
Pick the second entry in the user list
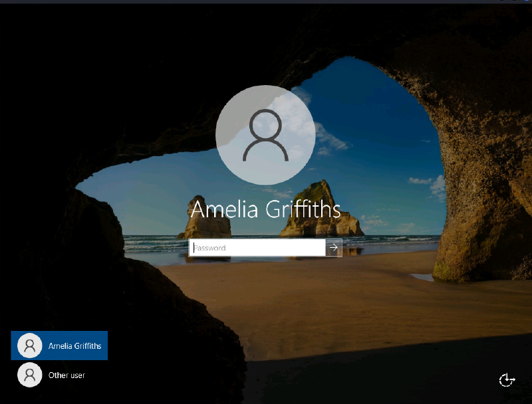[59, 375]
